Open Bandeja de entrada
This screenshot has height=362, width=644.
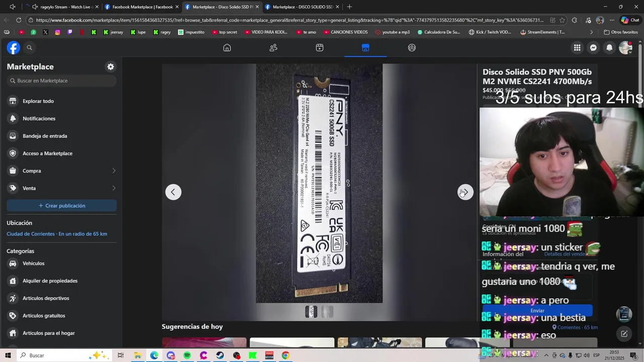(61, 136)
